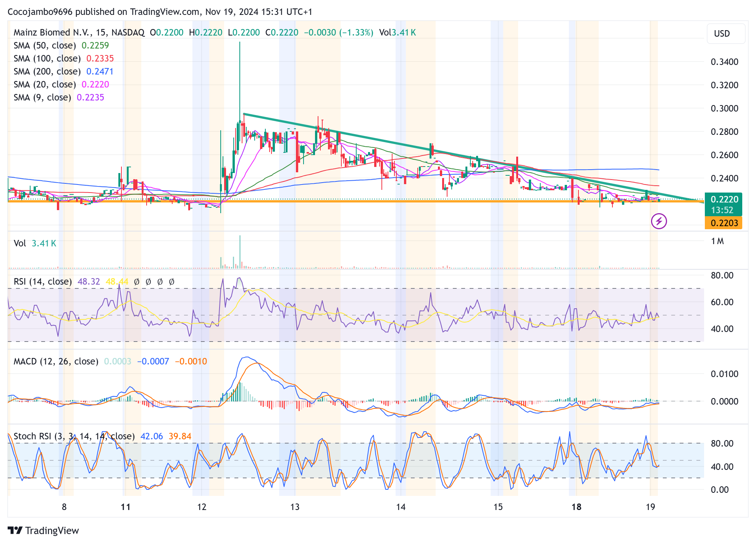The image size is (756, 544).
Task: Click the date label 11 on time axis
Action: 126,507
